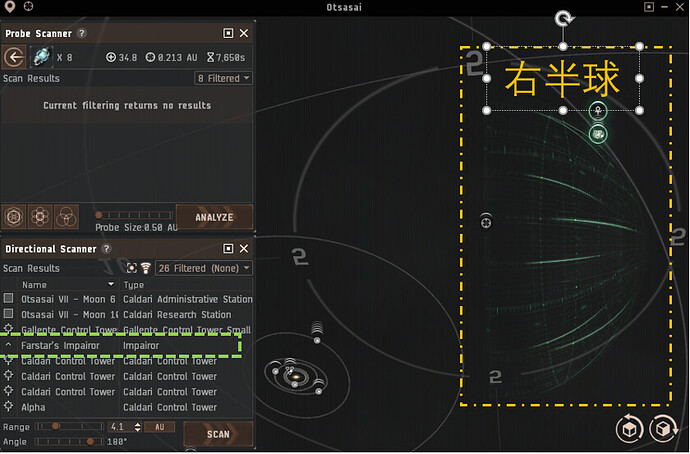The width and height of the screenshot is (690, 454).
Task: Pop out the Probe Scanner window
Action: 228,33
